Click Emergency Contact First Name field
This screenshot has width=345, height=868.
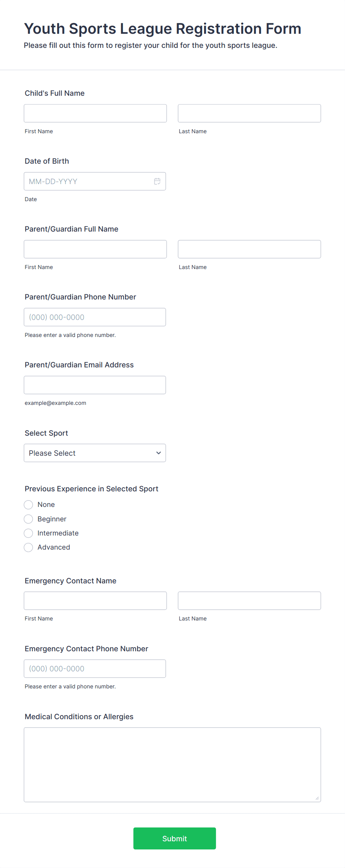[x=95, y=601]
